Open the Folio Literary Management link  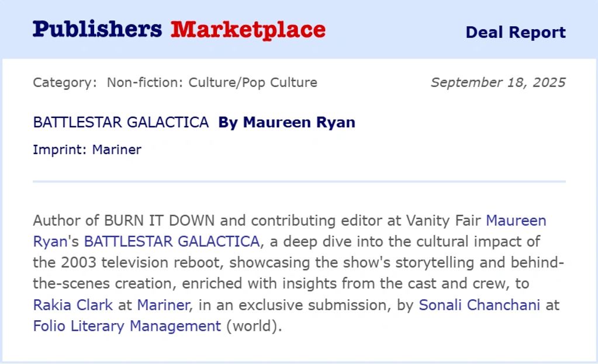[x=127, y=325]
